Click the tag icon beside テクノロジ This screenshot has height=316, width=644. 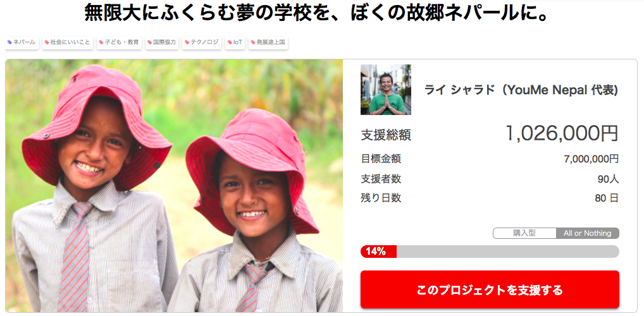tap(187, 42)
